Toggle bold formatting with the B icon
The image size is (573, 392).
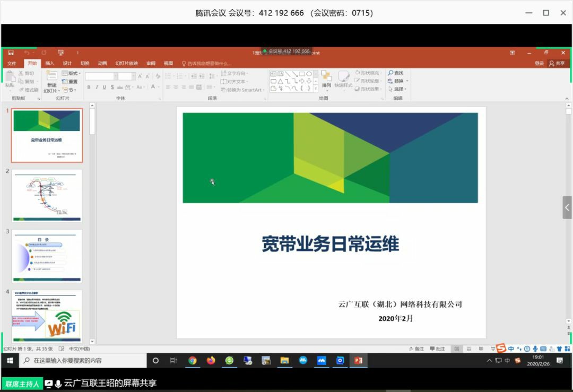click(x=88, y=86)
